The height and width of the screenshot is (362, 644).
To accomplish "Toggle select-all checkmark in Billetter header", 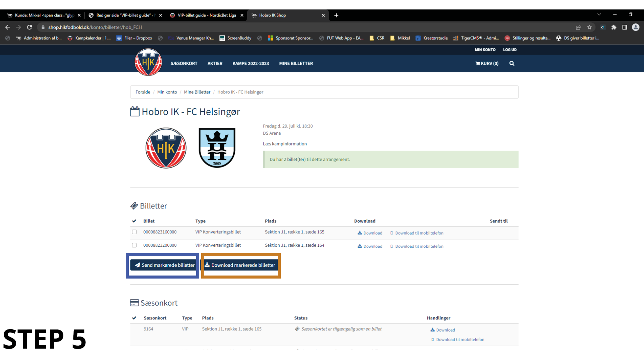I will (x=134, y=221).
